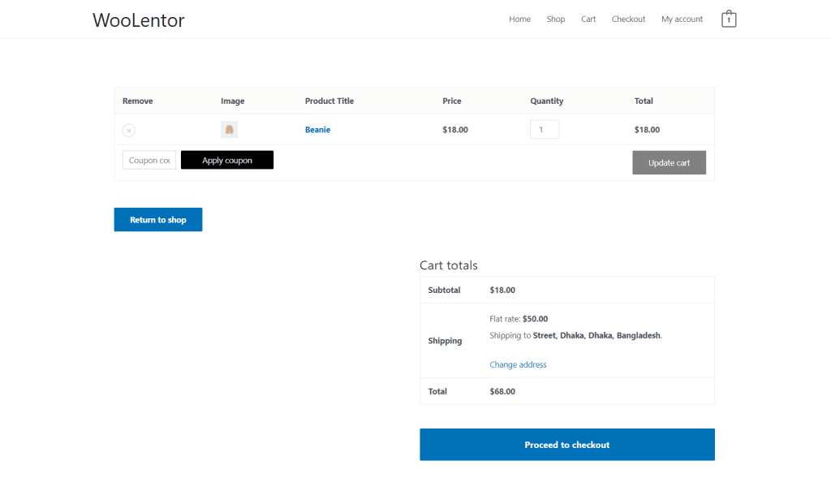
Task: Open the Home menu item
Action: click(x=519, y=19)
